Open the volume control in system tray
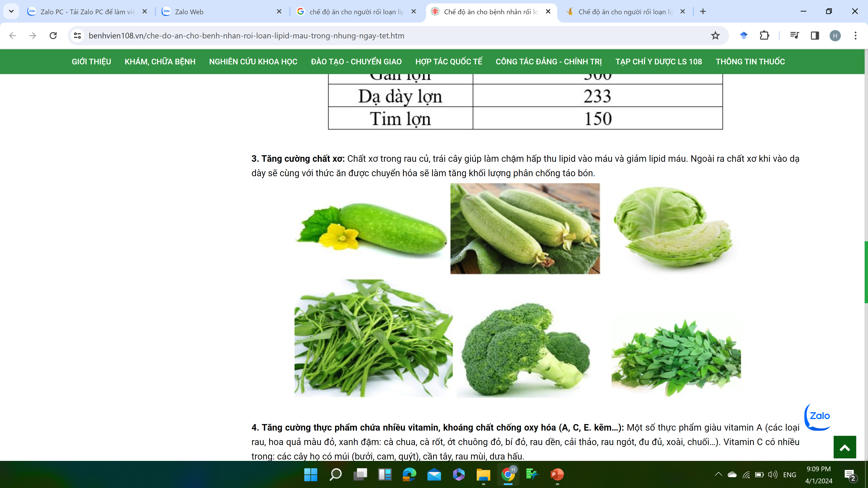The height and width of the screenshot is (488, 868). [x=773, y=474]
